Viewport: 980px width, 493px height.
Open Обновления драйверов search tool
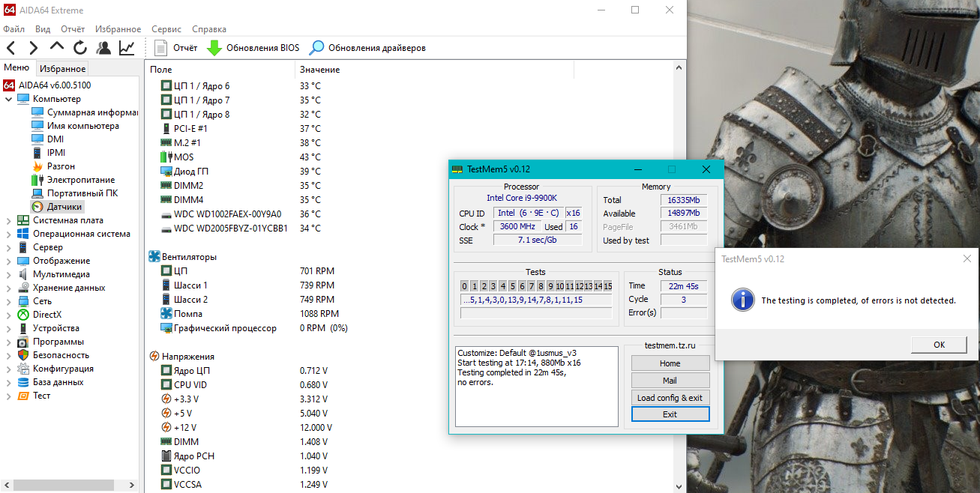[x=367, y=48]
